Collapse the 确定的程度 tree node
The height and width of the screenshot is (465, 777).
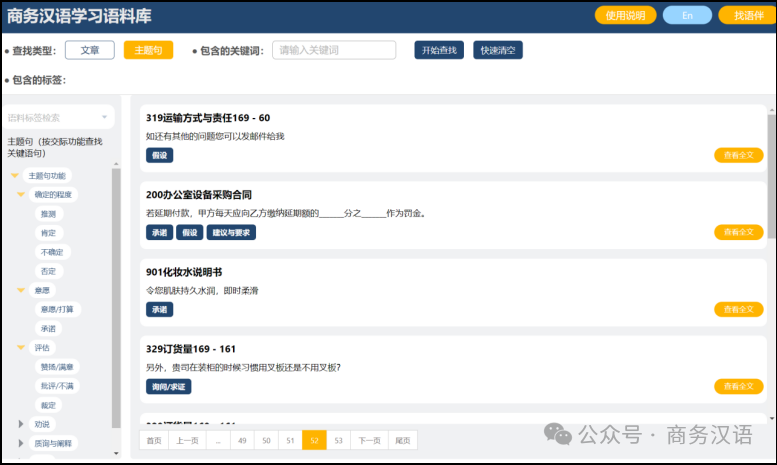pyautogui.click(x=21, y=195)
